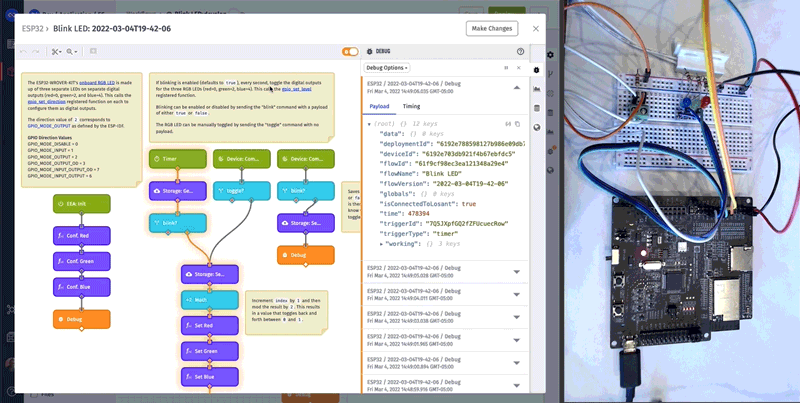The image size is (800, 403).
Task: Select the Timer trigger node
Action: (178, 159)
